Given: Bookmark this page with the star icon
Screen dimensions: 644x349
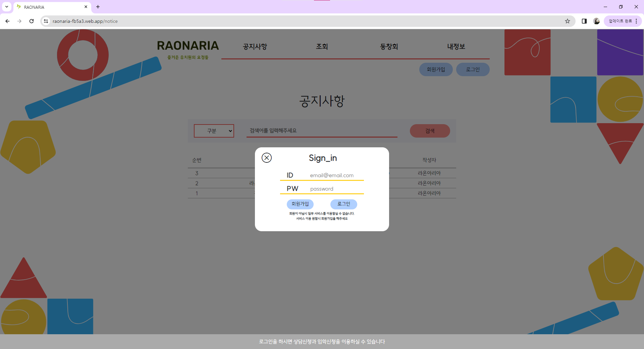Looking at the screenshot, I should coord(568,21).
